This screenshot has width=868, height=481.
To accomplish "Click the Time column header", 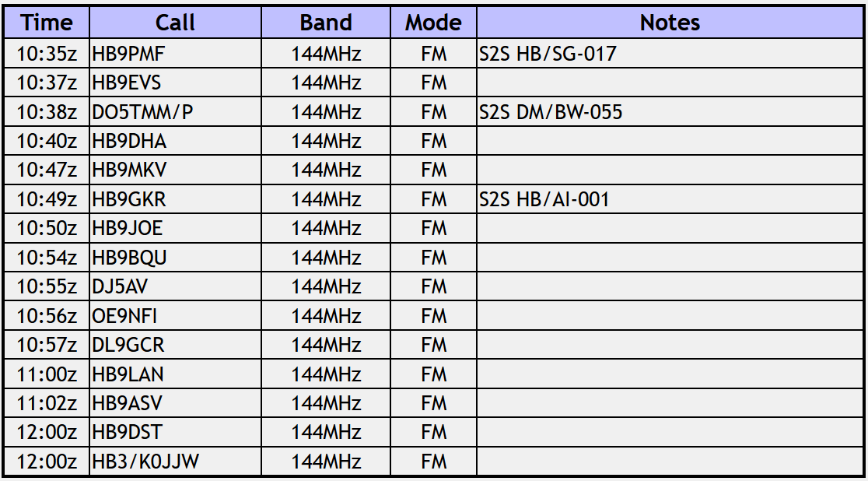I will (x=47, y=23).
